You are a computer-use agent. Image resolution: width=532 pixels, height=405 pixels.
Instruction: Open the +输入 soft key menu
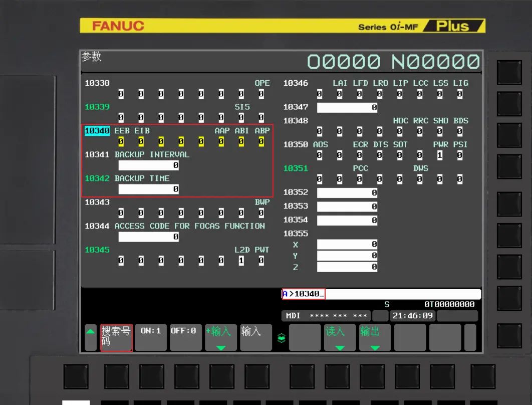click(220, 337)
